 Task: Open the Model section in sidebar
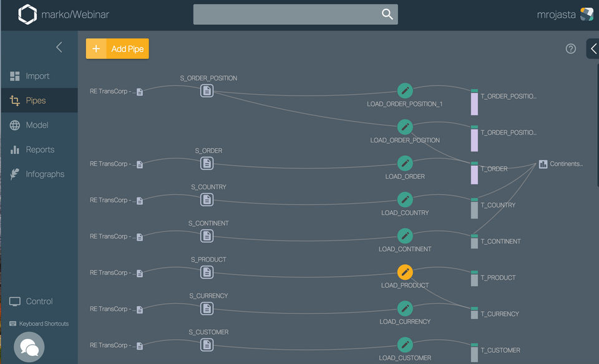pyautogui.click(x=37, y=125)
